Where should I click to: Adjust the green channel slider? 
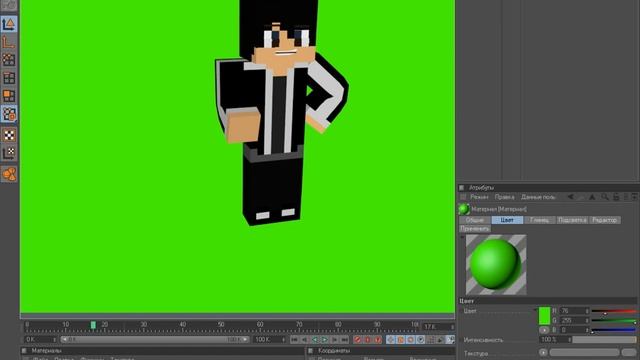point(613,321)
